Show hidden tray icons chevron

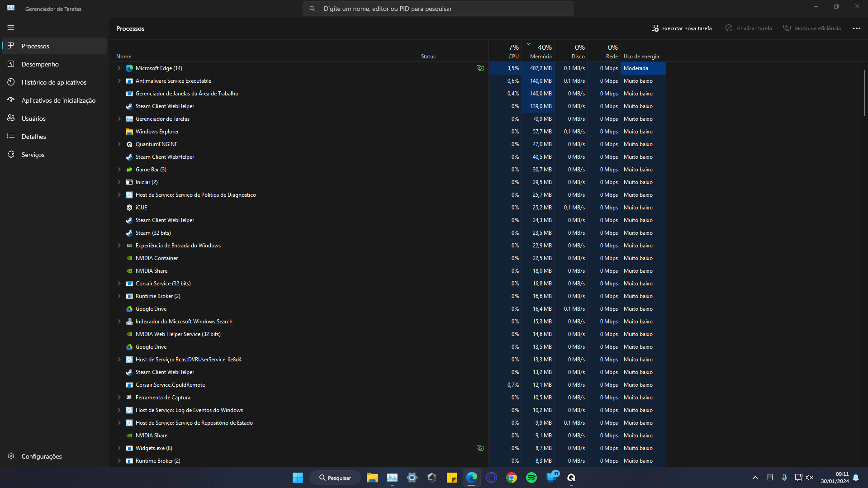click(755, 478)
